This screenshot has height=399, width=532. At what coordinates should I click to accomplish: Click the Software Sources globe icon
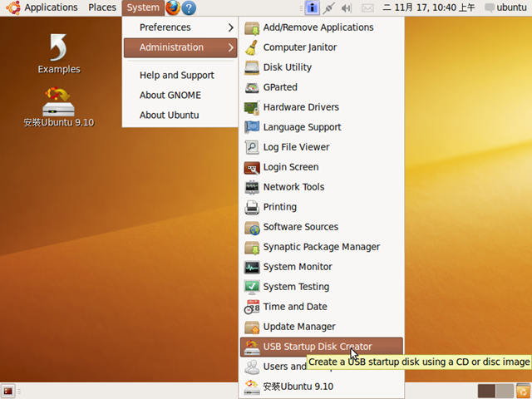point(252,227)
